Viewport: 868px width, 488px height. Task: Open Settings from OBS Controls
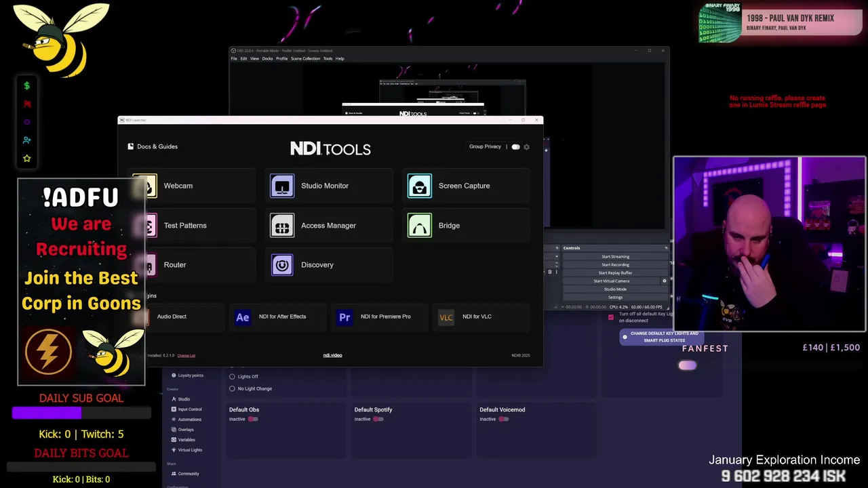pos(615,297)
